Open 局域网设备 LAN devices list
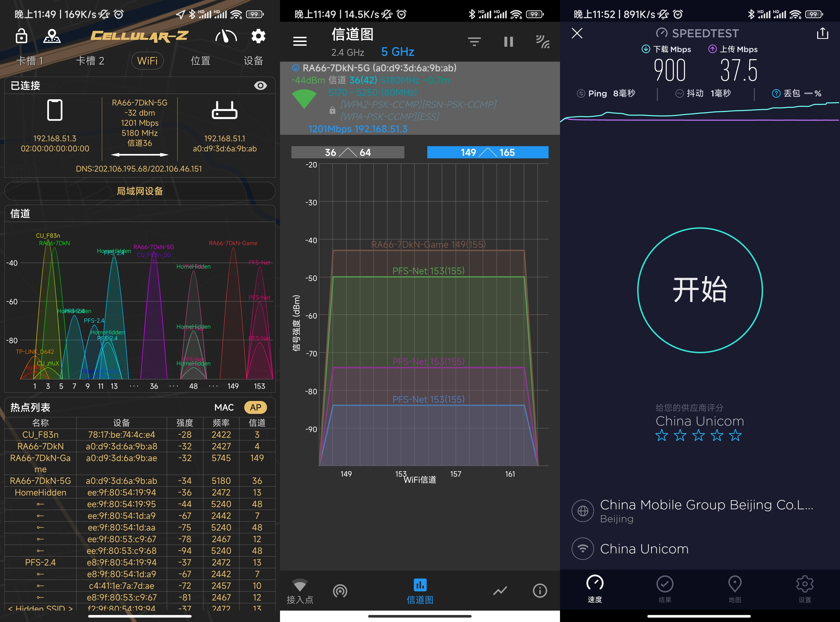The height and width of the screenshot is (622, 840). (139, 191)
